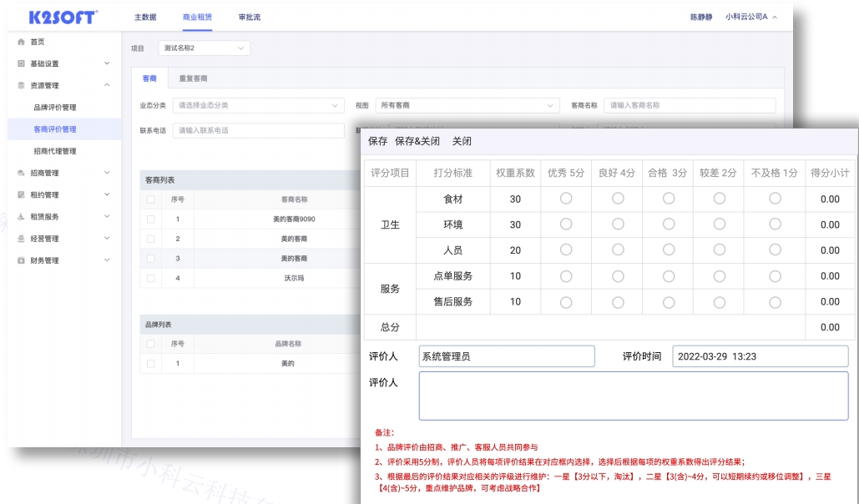This screenshot has width=859, height=504.
Task: Open 品牌评价管理 in the sidebar
Action: [x=55, y=108]
